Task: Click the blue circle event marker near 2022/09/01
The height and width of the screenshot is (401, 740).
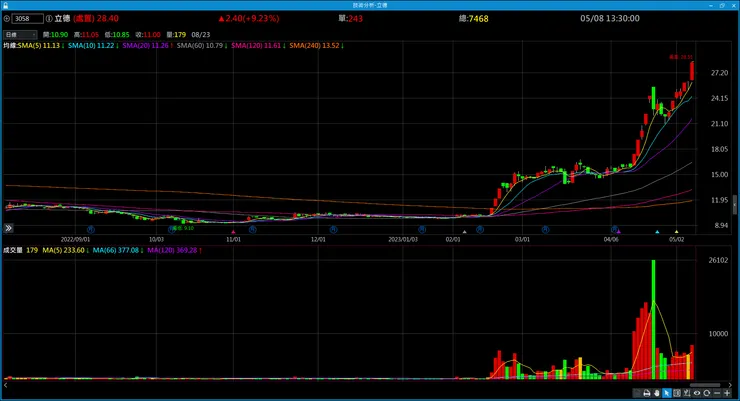Action: click(x=91, y=229)
